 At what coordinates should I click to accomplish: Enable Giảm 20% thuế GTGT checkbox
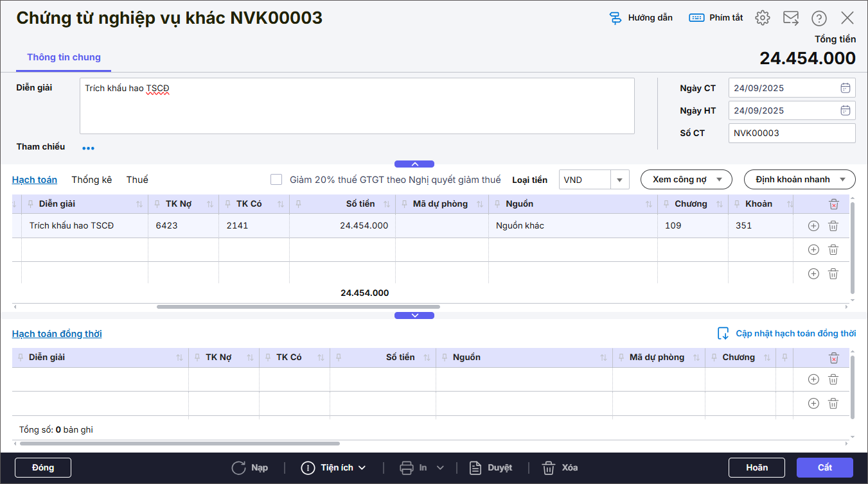276,180
